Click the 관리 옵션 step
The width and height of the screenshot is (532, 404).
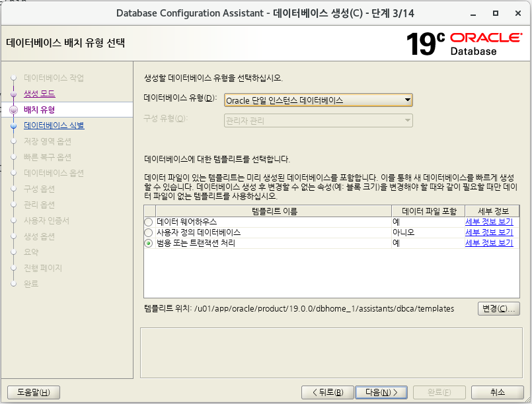[x=40, y=205]
